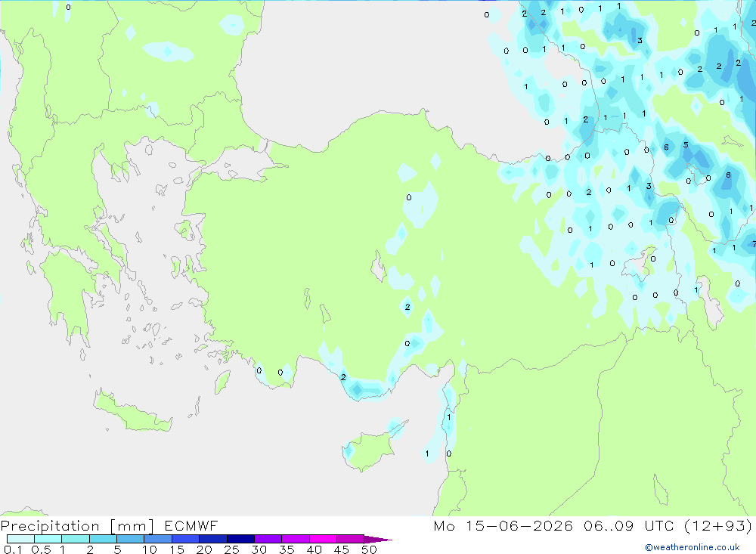The width and height of the screenshot is (756, 554).
Task: Select the 2–5 mm legend color swatch
Action: [x=103, y=539]
